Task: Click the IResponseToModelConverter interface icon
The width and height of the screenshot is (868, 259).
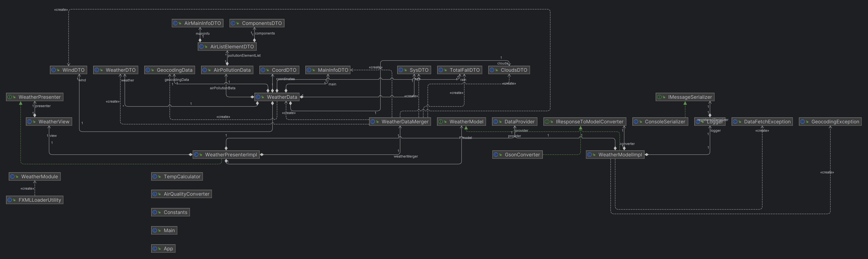Action: tap(547, 122)
